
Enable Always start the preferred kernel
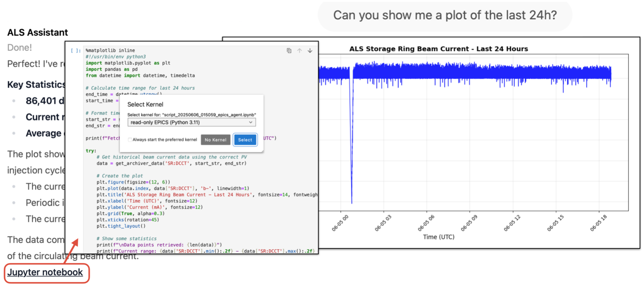click(x=130, y=140)
